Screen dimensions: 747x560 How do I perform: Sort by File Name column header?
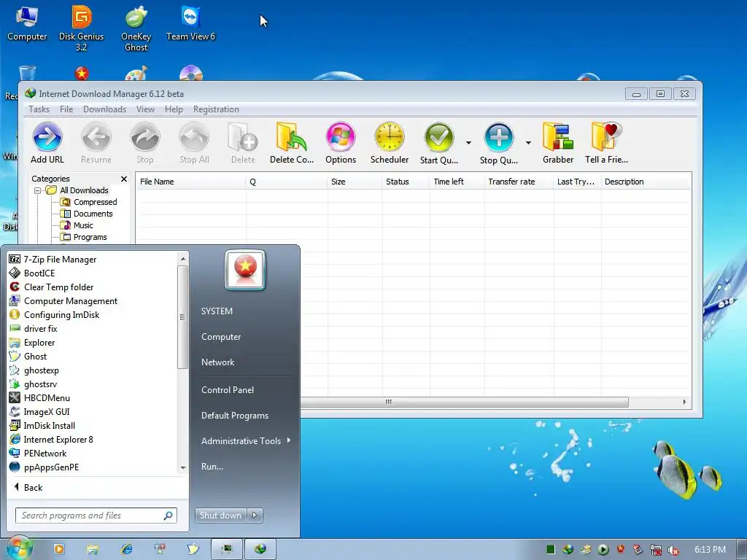point(191,182)
